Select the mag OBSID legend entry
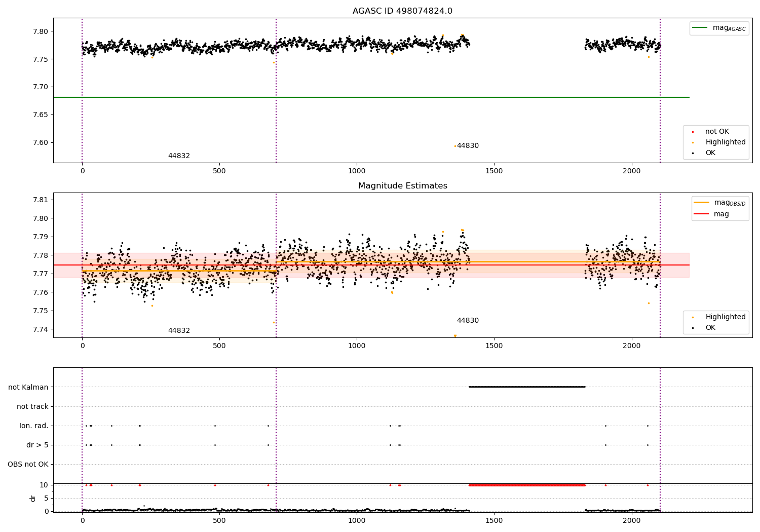760x532 pixels. pyautogui.click(x=720, y=203)
